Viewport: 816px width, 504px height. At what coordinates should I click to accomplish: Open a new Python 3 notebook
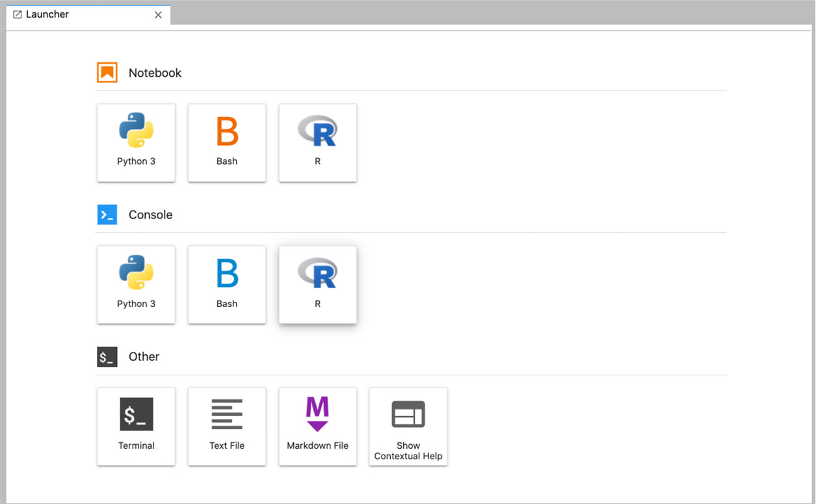[x=136, y=142]
